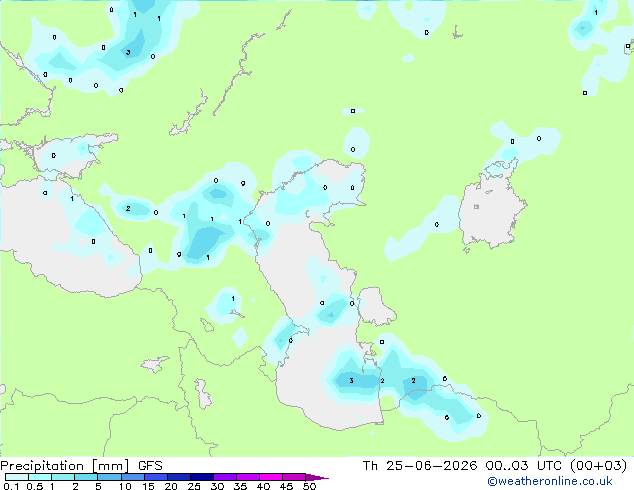Click the date 'Th 25-06-2026' text
Viewport: 634px width, 490px height.
pyautogui.click(x=420, y=466)
